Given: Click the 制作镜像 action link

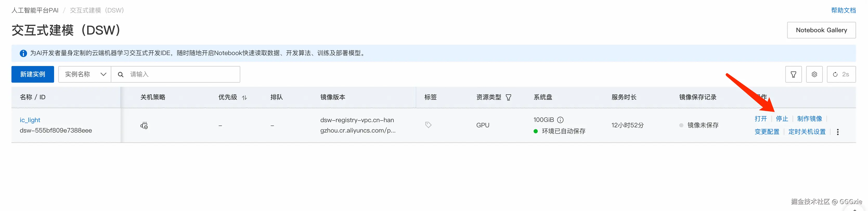Looking at the screenshot, I should pos(809,119).
